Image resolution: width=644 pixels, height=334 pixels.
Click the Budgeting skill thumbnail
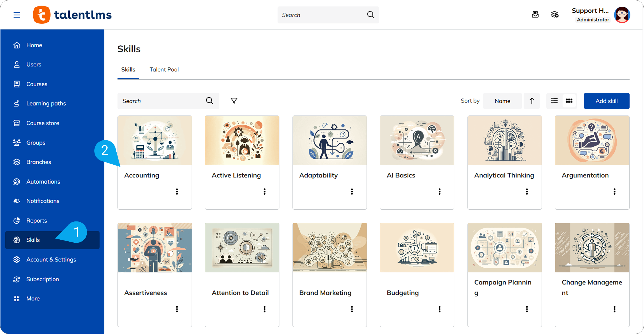pos(417,247)
